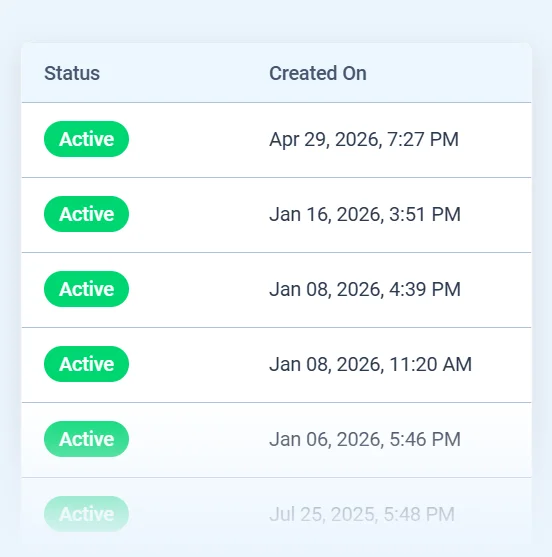The width and height of the screenshot is (552, 557).
Task: Select the Active badge for Jan 16, 2026
Action: [x=86, y=214]
